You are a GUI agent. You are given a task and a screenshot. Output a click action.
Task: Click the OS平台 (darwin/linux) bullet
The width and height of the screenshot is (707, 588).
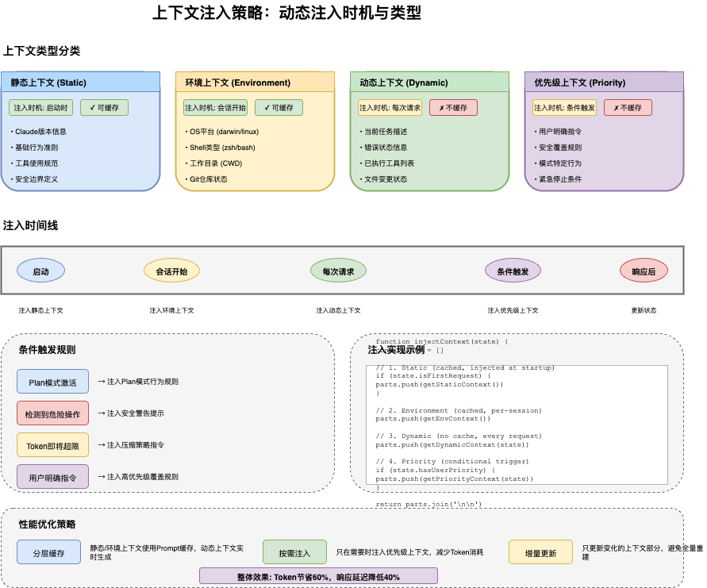[222, 132]
